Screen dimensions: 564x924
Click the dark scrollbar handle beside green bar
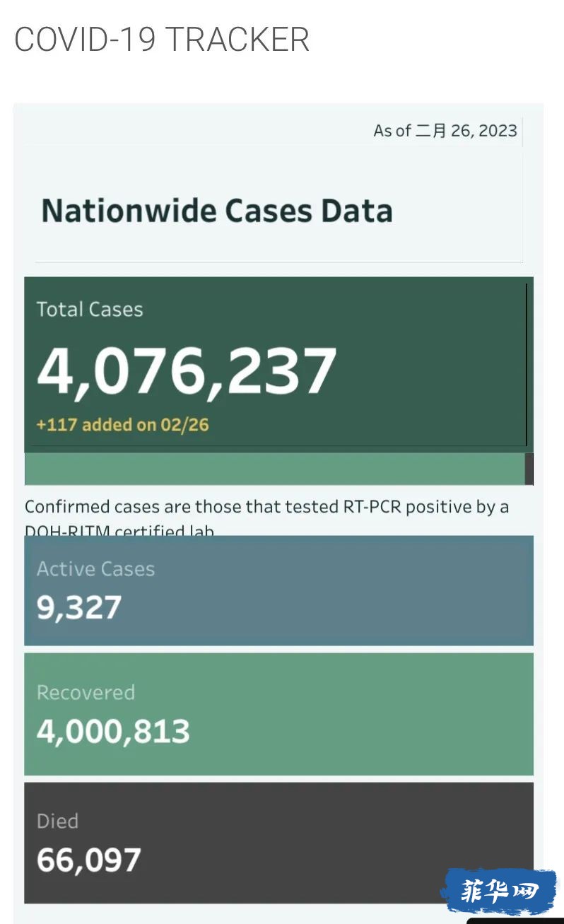coord(529,469)
